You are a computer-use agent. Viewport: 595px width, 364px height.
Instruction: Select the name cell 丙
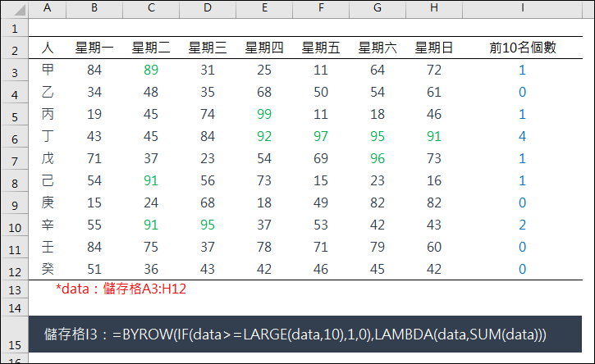pos(48,114)
